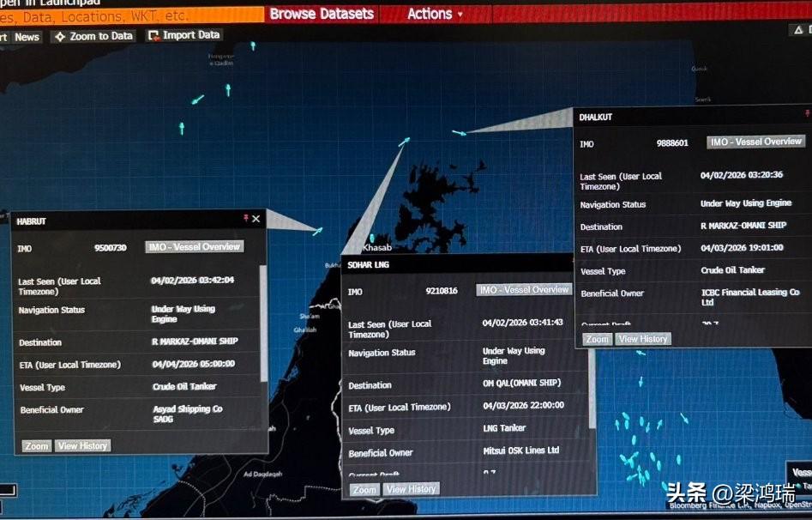This screenshot has height=520, width=812.
Task: Click the warning triangle icon at top right
Action: (x=798, y=30)
